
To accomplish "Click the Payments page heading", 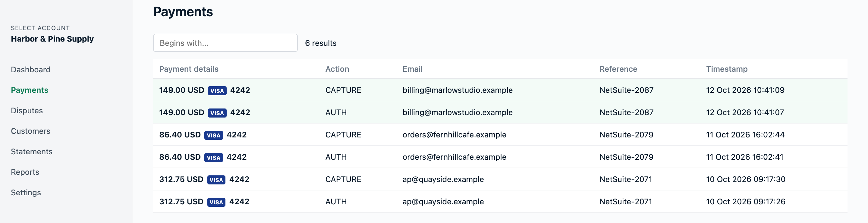I will (x=183, y=12).
